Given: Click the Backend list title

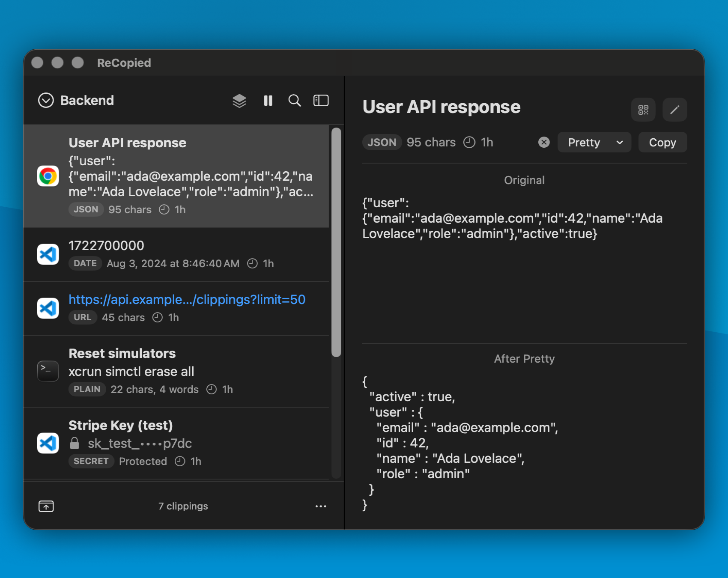Looking at the screenshot, I should pos(87,101).
